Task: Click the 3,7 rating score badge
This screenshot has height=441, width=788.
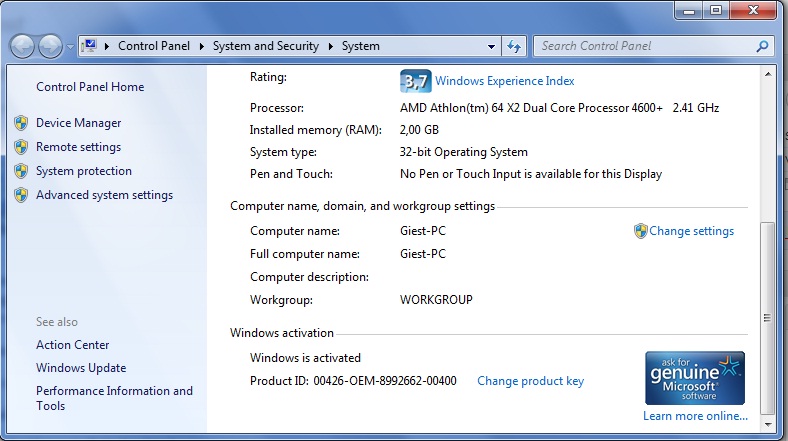Action: pos(416,81)
